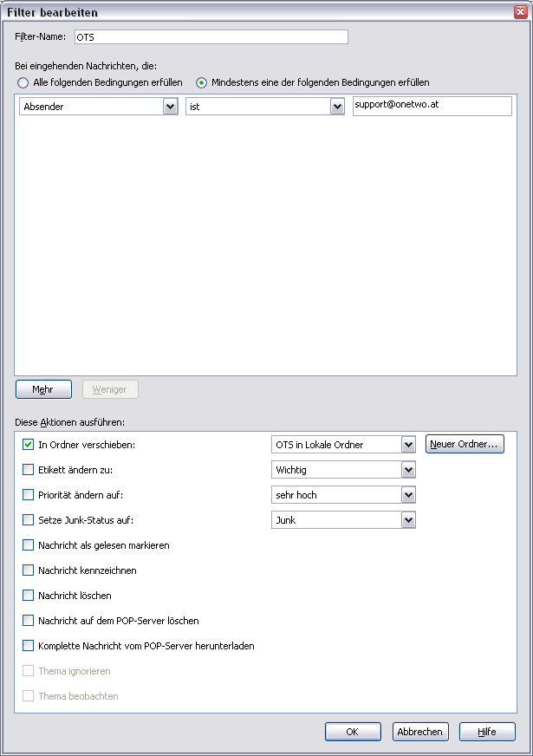Click the 'Neuer Ordner...' button
Image resolution: width=533 pixels, height=756 pixels.
coord(465,444)
